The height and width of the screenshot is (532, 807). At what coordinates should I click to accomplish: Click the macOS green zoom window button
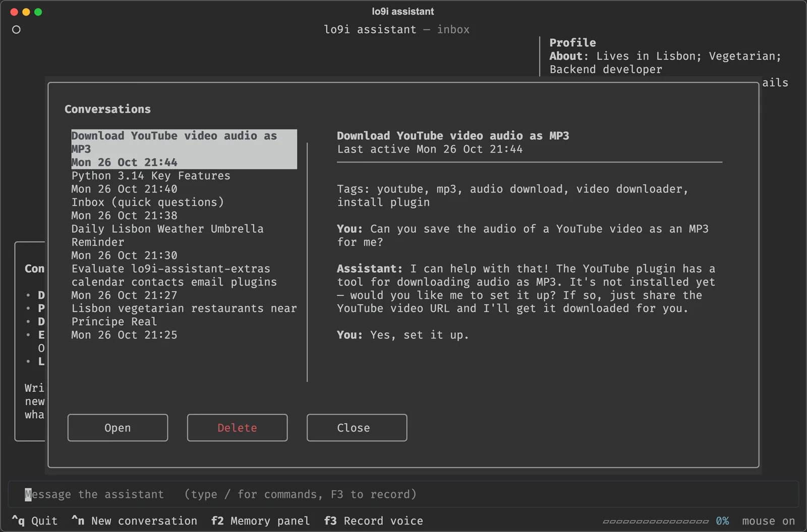pyautogui.click(x=38, y=12)
